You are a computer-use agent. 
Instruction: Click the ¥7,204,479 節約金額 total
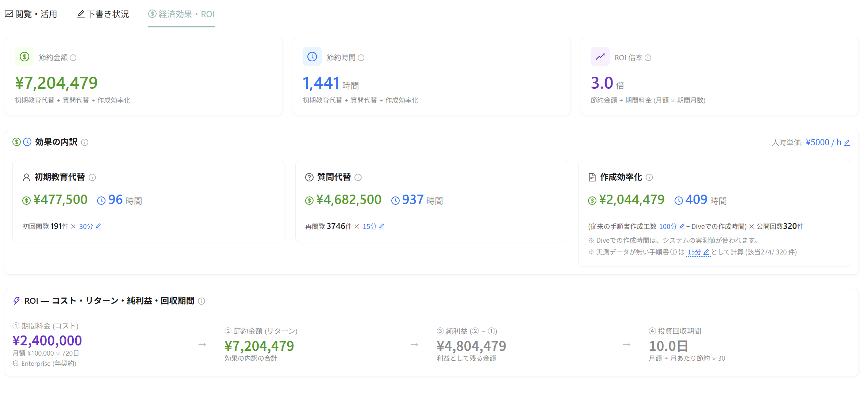56,83
